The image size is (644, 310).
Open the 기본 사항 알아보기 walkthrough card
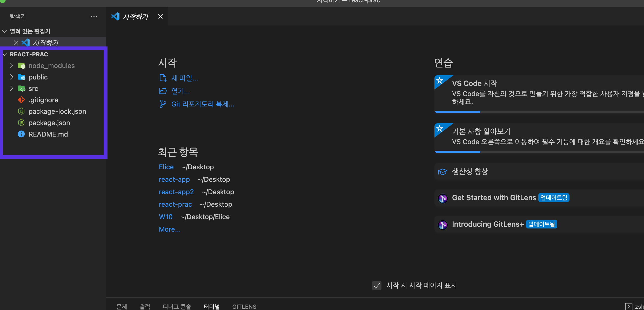coord(539,138)
